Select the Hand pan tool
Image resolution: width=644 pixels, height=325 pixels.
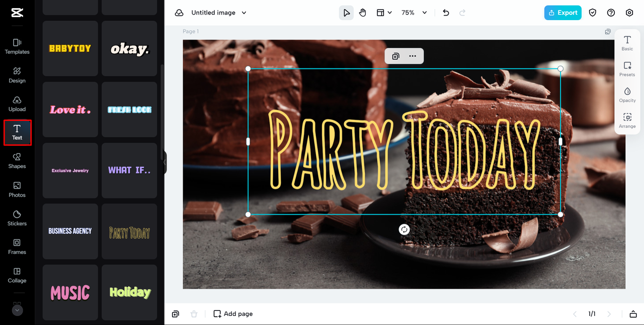(363, 13)
